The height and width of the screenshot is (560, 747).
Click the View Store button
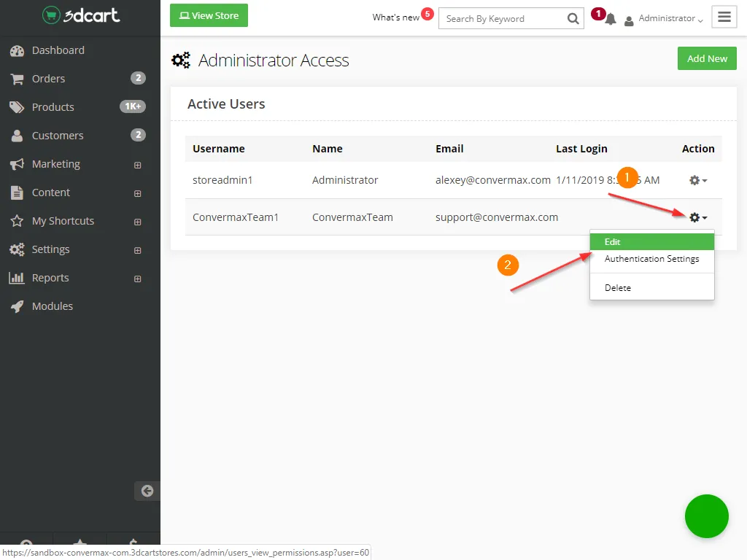pyautogui.click(x=209, y=15)
